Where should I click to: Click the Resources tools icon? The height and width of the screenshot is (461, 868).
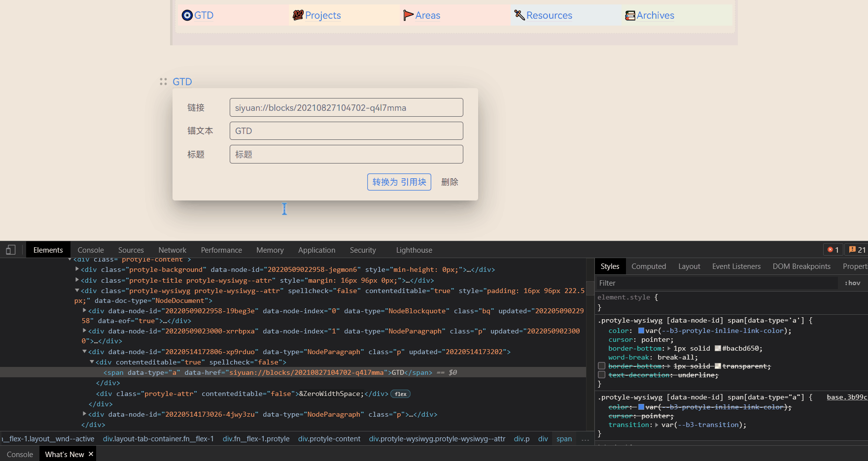point(520,15)
